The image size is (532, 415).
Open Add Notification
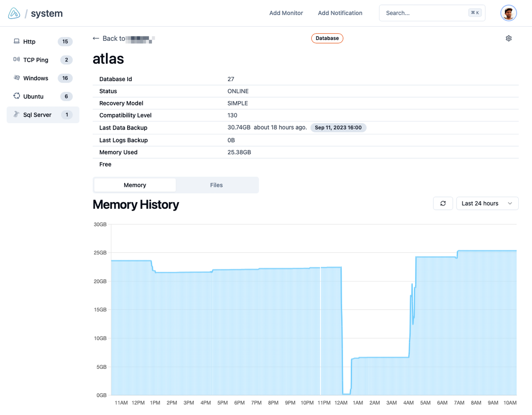click(340, 13)
